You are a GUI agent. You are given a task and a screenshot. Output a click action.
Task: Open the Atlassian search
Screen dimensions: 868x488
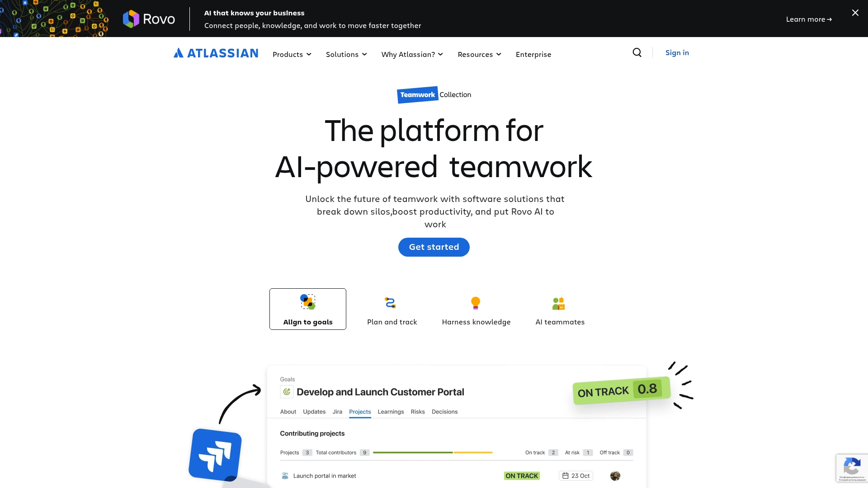(x=637, y=53)
